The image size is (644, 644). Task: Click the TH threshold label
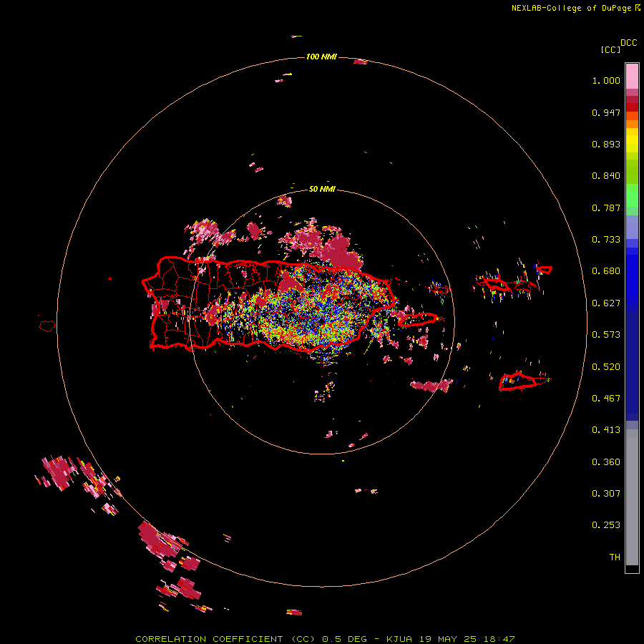coord(615,557)
